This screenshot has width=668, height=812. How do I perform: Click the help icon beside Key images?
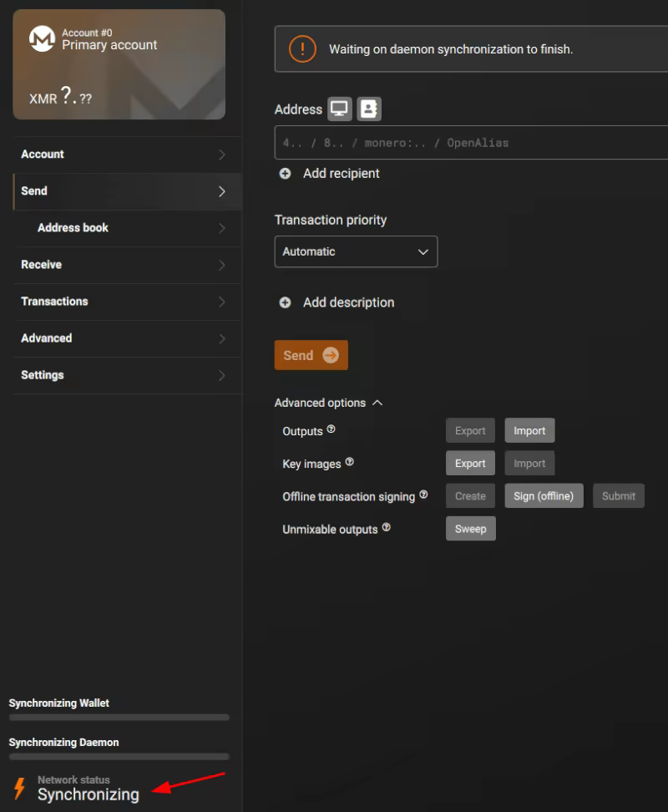349,462
